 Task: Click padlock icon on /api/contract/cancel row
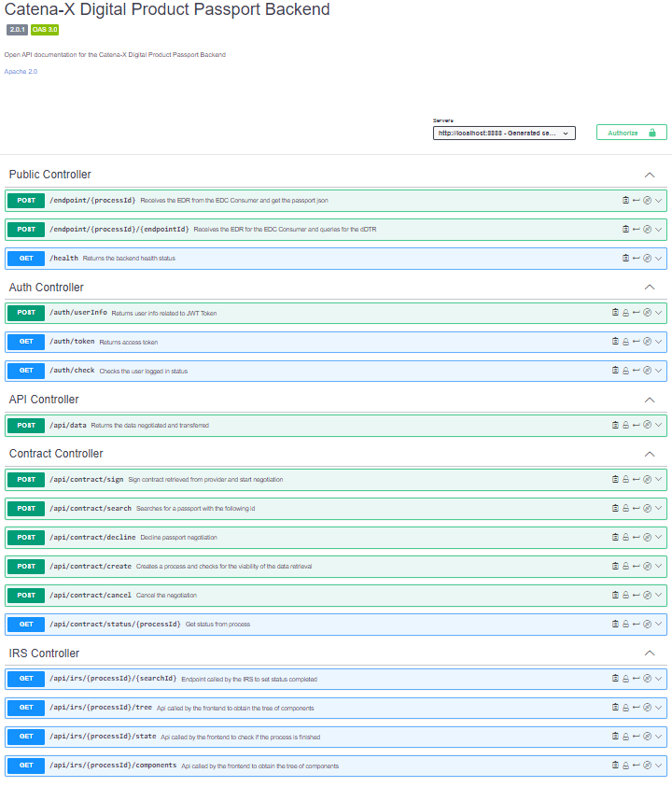[x=626, y=596]
